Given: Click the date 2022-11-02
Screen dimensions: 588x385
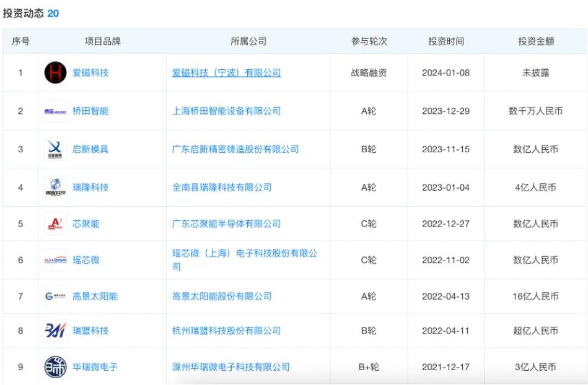Looking at the screenshot, I should point(446,260).
